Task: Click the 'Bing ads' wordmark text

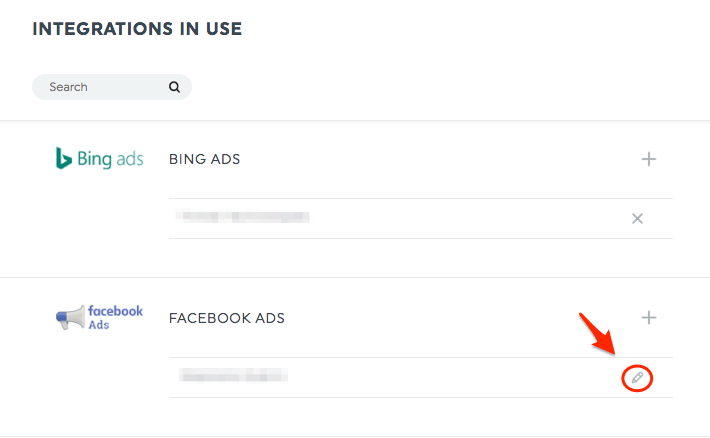Action: (110, 159)
